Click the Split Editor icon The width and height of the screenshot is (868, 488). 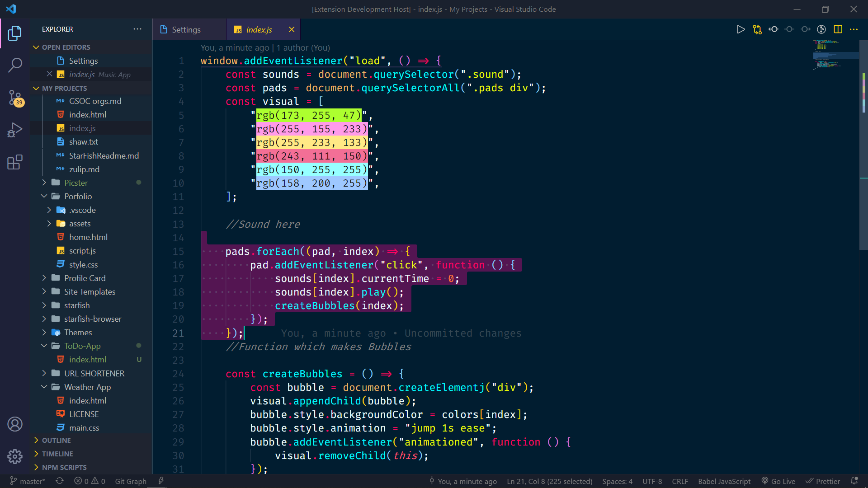(x=838, y=29)
